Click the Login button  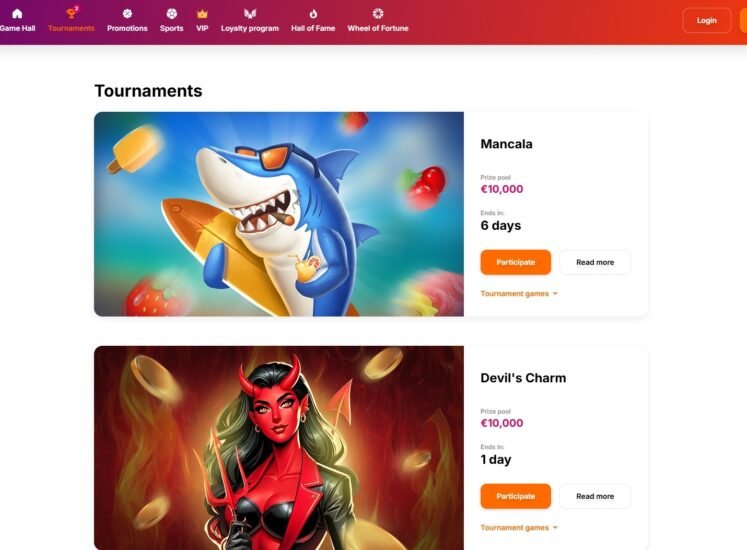[x=707, y=20]
